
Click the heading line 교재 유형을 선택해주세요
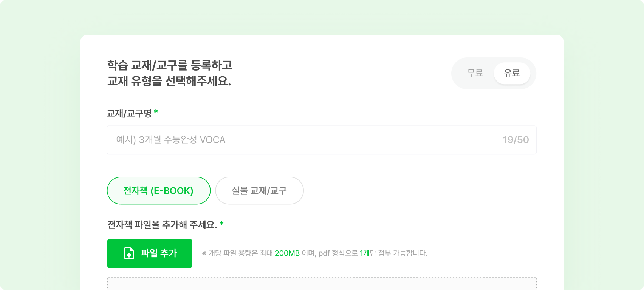click(169, 81)
